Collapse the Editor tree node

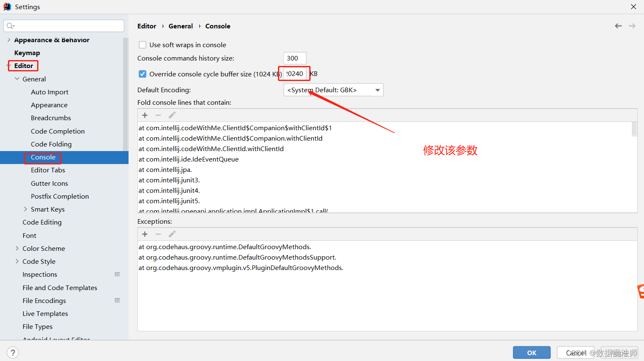coord(9,66)
